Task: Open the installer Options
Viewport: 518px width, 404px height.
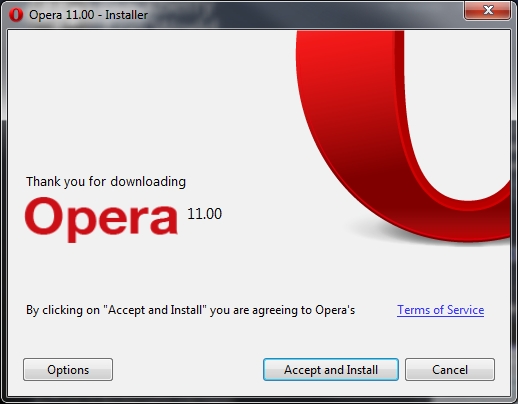Action: pos(68,369)
